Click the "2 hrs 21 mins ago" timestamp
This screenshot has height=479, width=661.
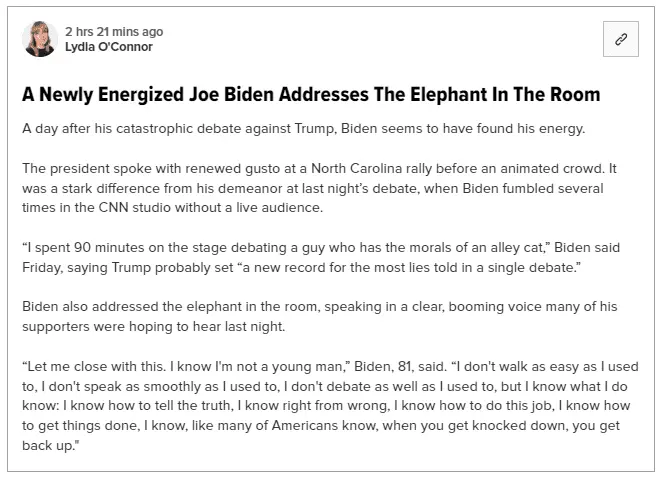pos(114,32)
